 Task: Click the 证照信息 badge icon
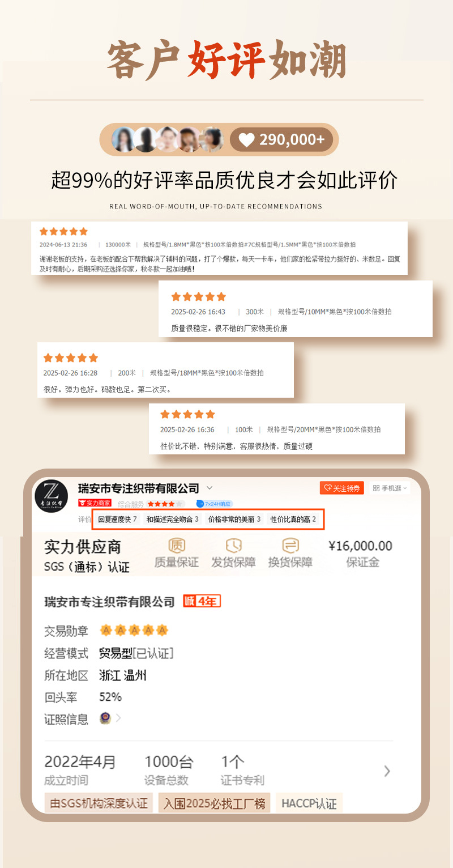pos(105,718)
